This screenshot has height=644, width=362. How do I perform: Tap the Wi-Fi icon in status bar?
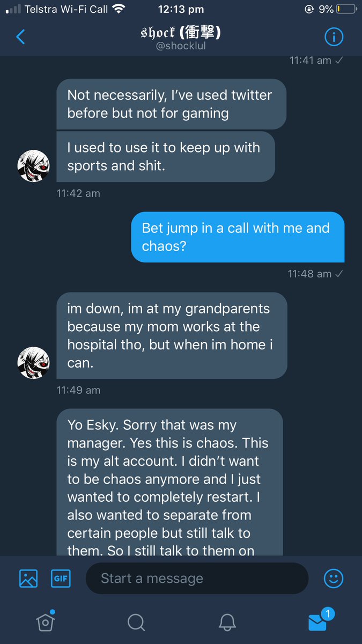pyautogui.click(x=119, y=9)
